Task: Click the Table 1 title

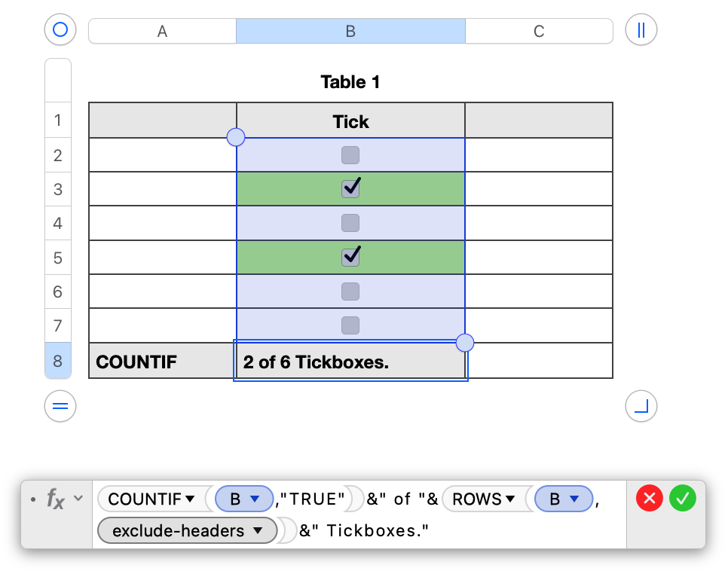Action: [x=350, y=82]
